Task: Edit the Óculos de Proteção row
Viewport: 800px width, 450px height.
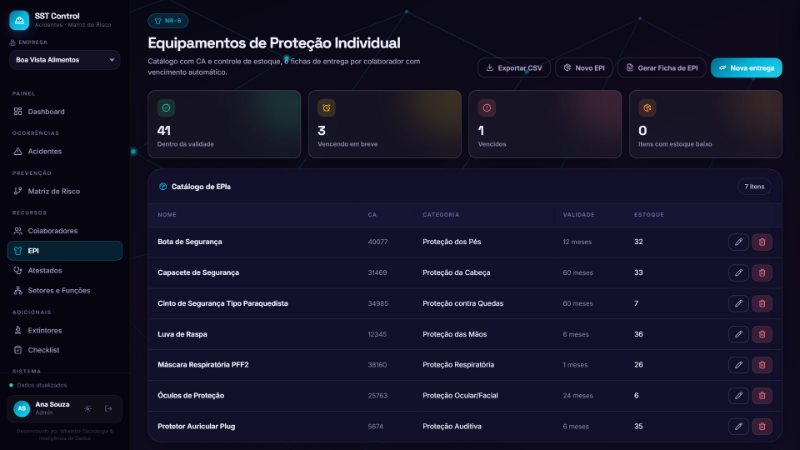Action: 738,395
